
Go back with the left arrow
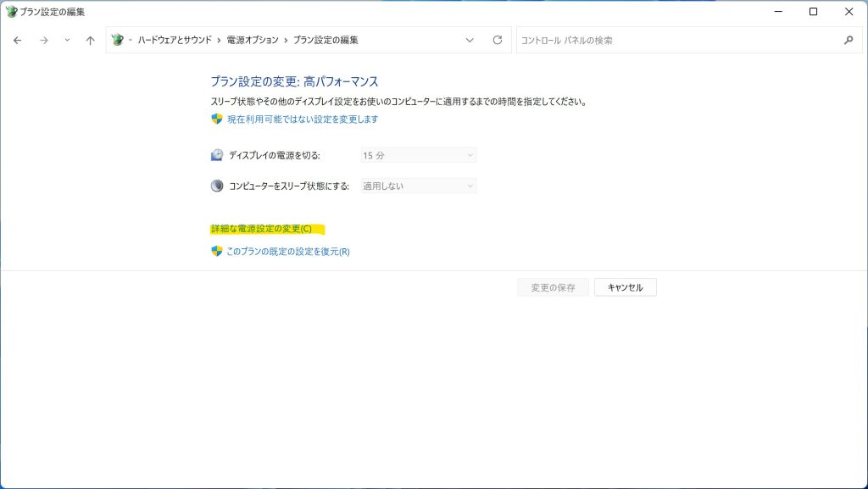(x=18, y=41)
